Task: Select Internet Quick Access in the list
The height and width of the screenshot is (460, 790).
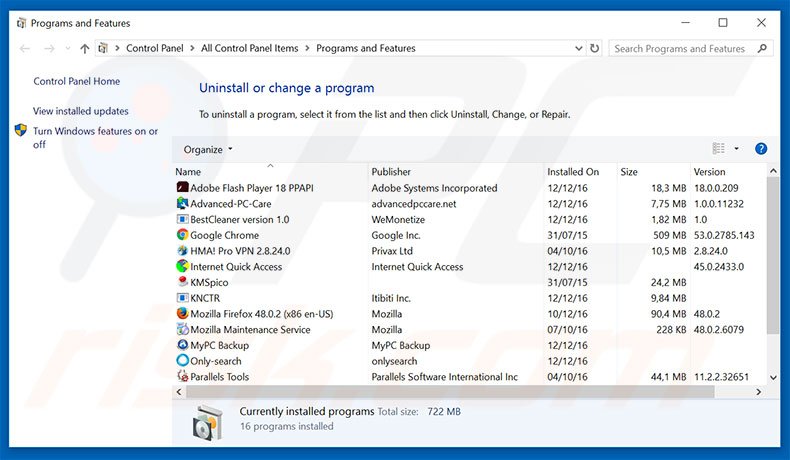Action: (236, 267)
